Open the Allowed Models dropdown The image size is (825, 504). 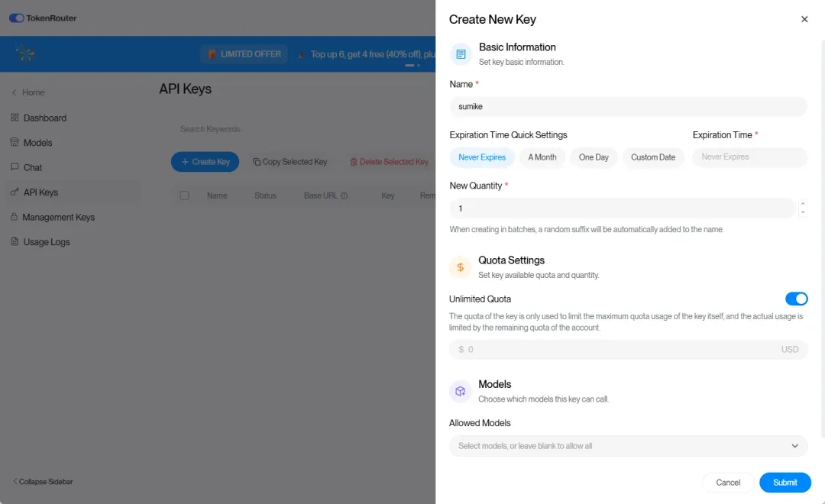point(628,446)
